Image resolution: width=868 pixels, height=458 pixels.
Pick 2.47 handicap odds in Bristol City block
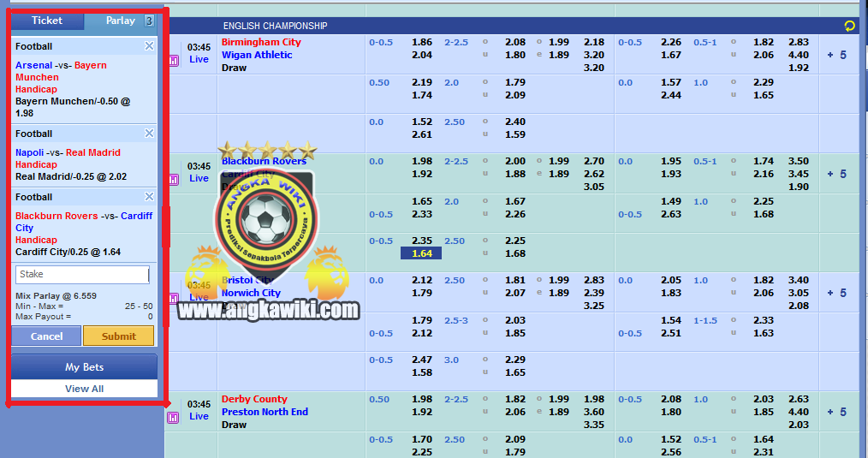422,360
